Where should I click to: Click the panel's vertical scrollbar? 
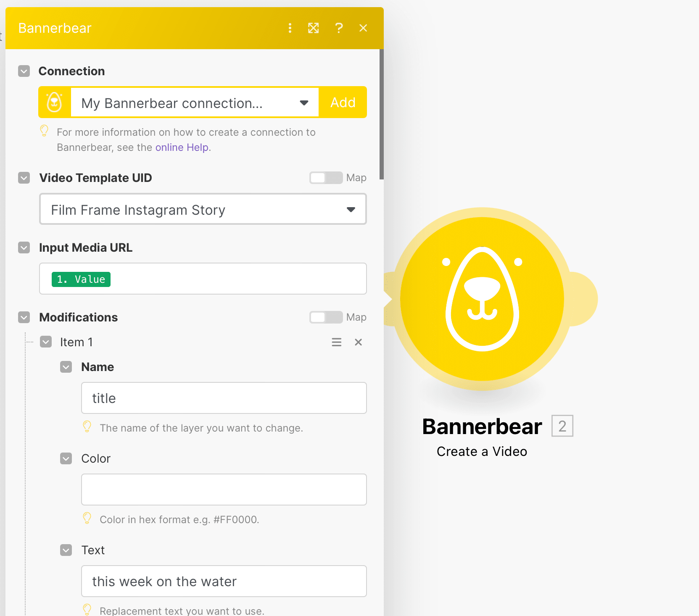click(x=382, y=114)
